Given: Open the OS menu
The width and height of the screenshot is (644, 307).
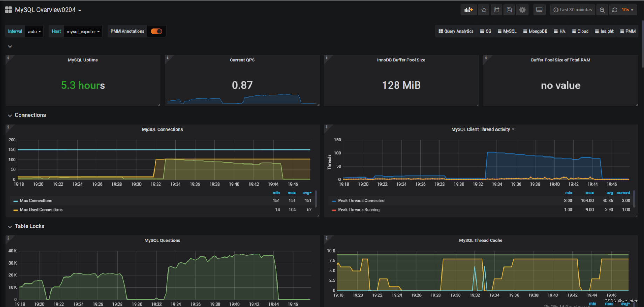Looking at the screenshot, I should pos(485,31).
